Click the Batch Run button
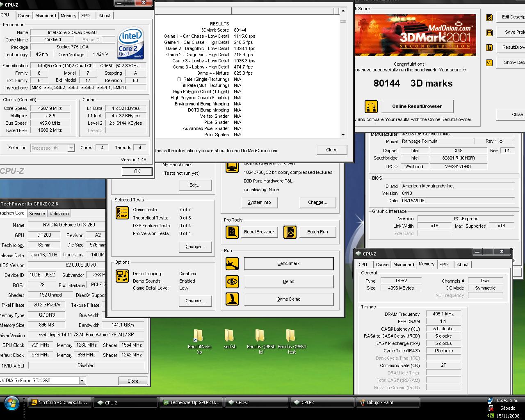Viewport: 525px width, 420px height. pos(317,232)
